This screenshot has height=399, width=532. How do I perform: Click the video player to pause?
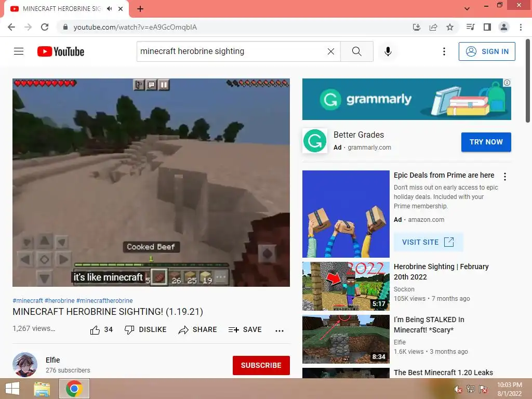(x=151, y=182)
